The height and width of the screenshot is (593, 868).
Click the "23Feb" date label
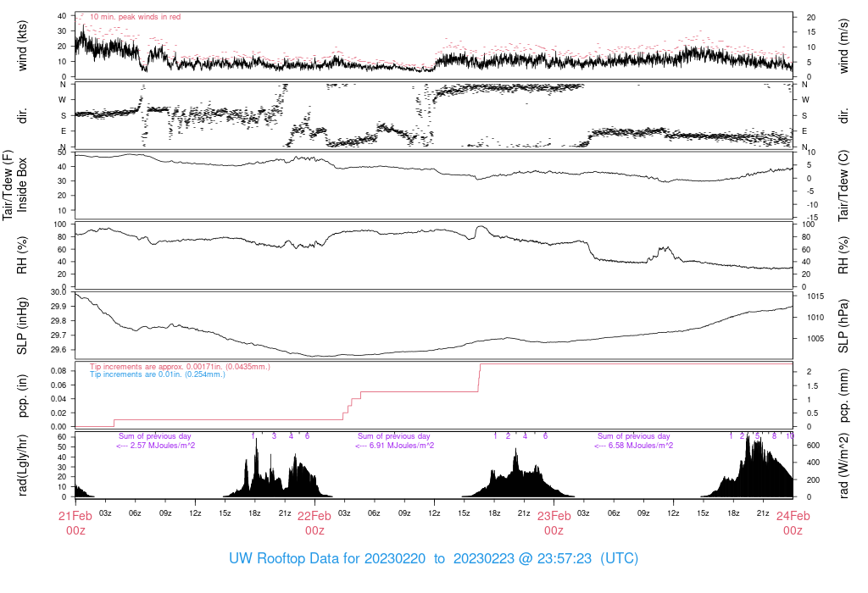pos(554,516)
